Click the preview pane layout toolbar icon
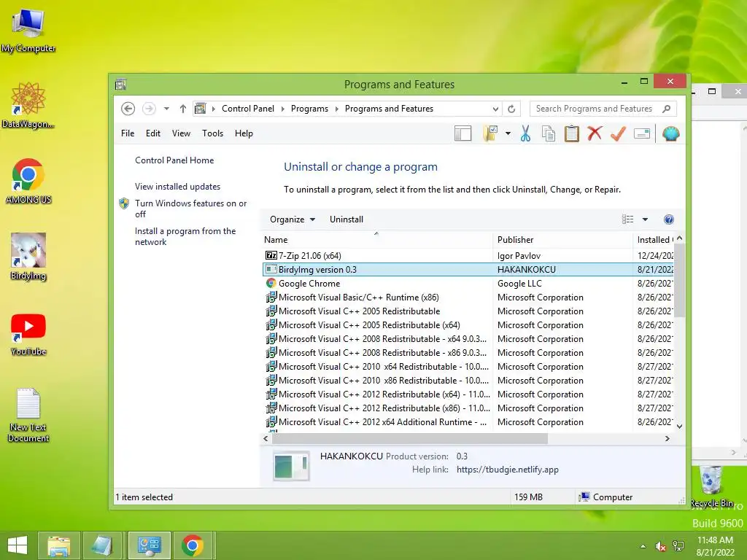Image resolution: width=747 pixels, height=560 pixels. [462, 134]
